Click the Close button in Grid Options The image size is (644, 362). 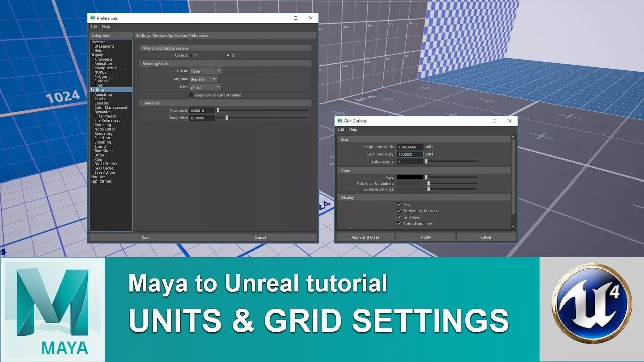click(486, 237)
